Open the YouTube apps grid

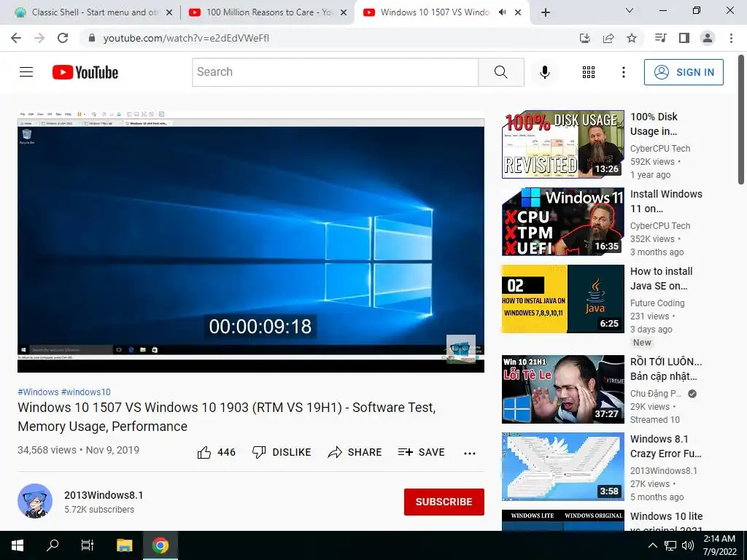[x=589, y=72]
